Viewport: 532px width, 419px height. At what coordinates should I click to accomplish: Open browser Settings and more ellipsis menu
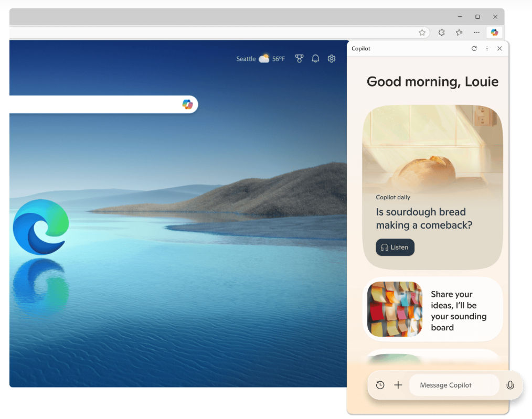[477, 33]
